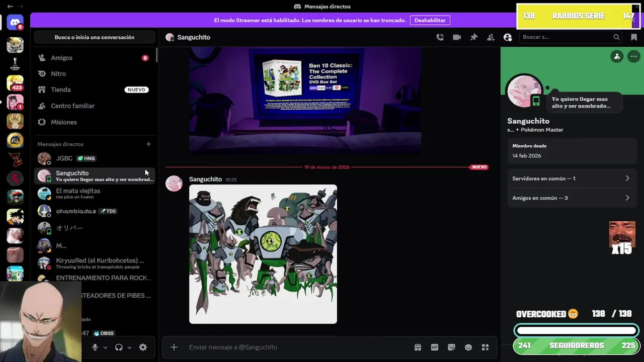Click the Sanguchito message author name
Viewport: 644px width, 362px height.
coord(205,179)
